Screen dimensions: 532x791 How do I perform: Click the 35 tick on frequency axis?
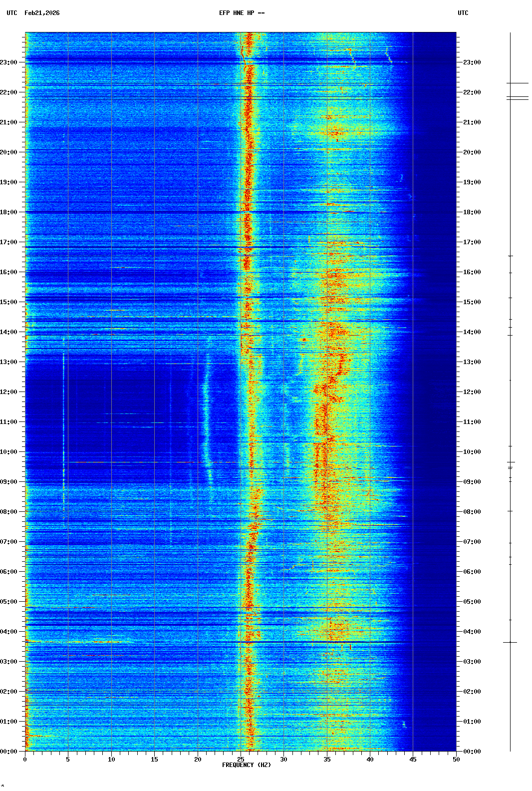coord(327,760)
